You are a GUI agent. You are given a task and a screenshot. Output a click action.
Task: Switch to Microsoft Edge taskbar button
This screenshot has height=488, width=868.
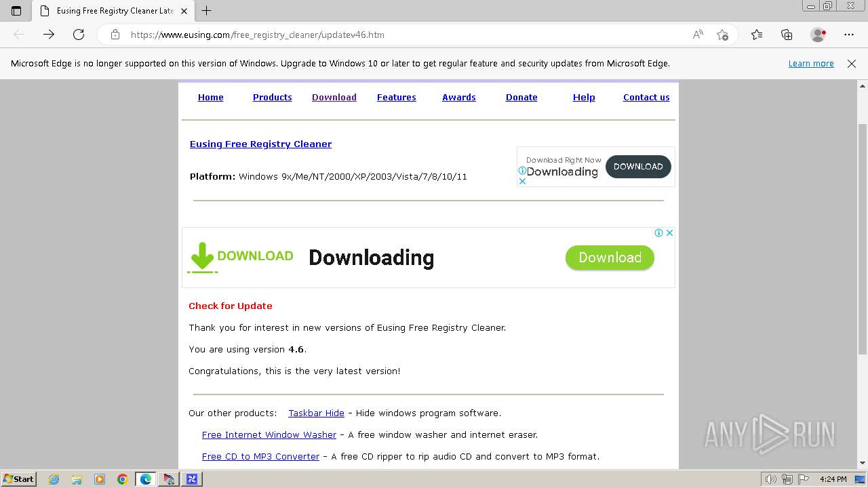point(146,479)
